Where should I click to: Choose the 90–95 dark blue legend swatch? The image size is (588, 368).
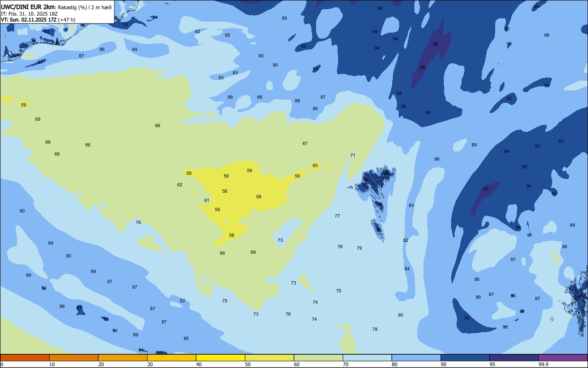click(465, 357)
